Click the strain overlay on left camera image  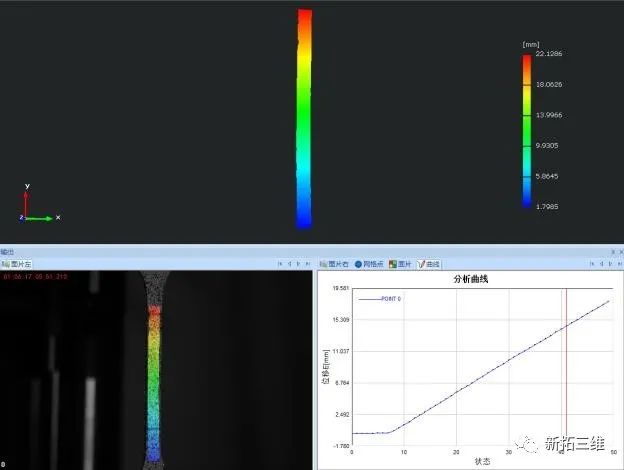tap(154, 383)
